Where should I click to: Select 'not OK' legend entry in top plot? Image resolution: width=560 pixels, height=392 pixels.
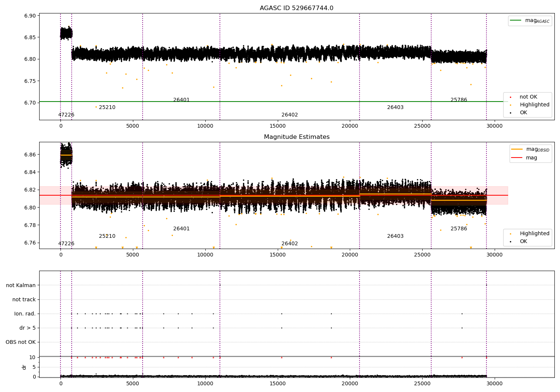point(528,97)
